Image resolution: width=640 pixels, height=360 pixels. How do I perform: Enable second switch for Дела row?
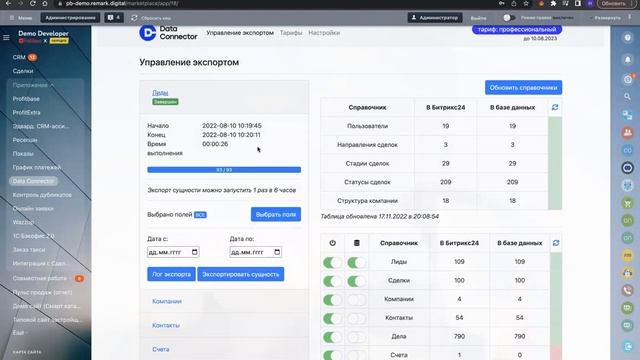356,337
